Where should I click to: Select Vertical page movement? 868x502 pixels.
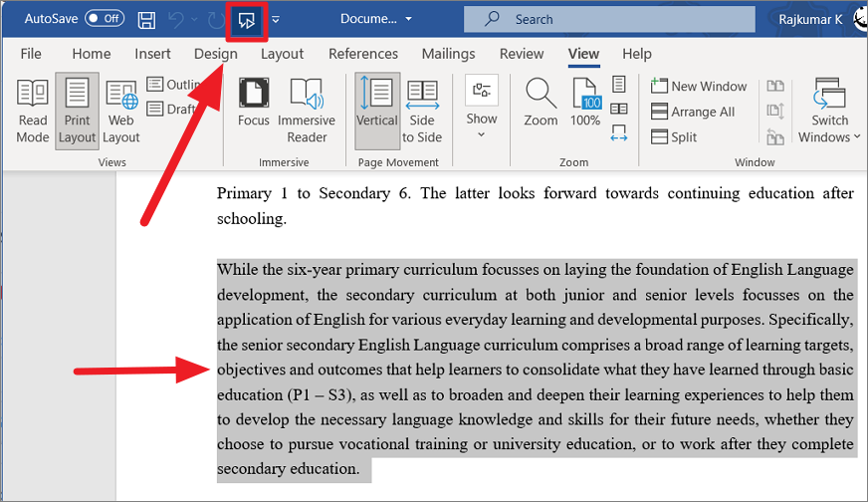click(377, 111)
